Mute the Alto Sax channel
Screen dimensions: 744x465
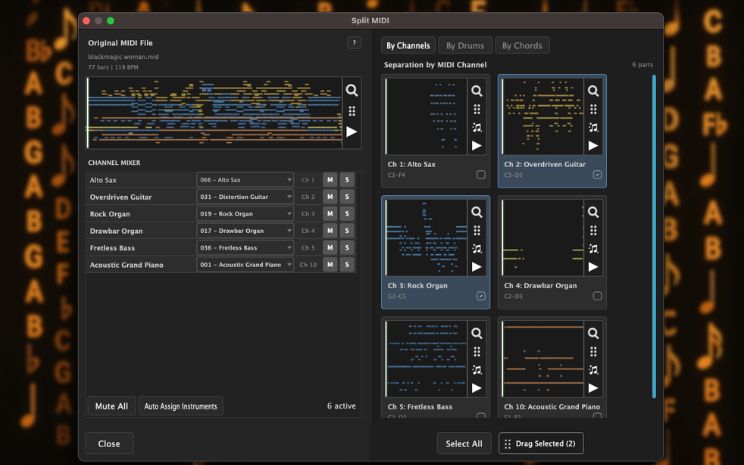coord(330,180)
